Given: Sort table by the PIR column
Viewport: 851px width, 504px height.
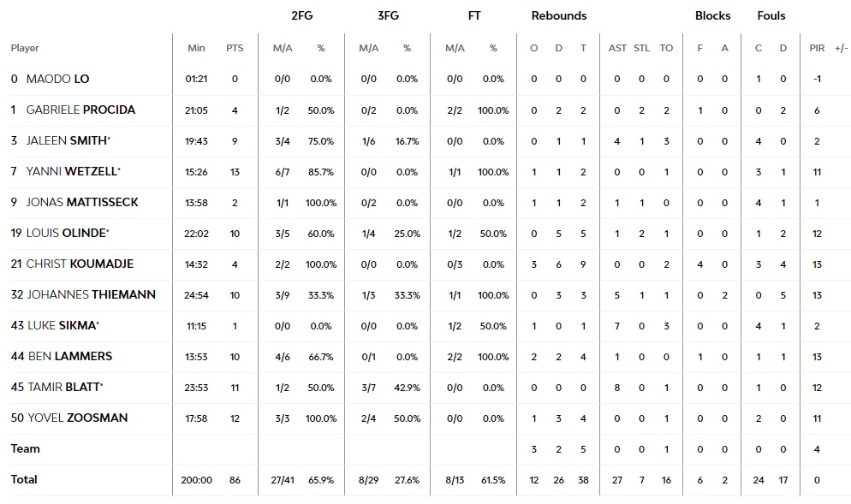Looking at the screenshot, I should (x=817, y=48).
